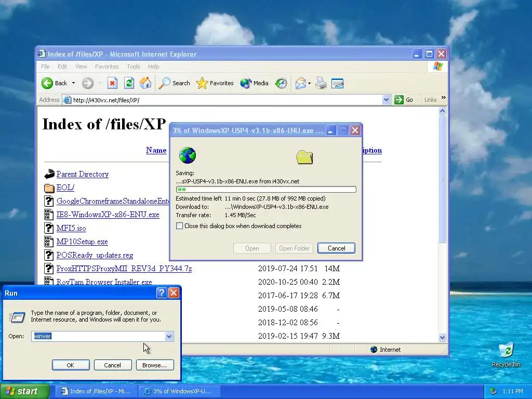Click the Run dialog help question mark
The image size is (532, 399).
162,293
